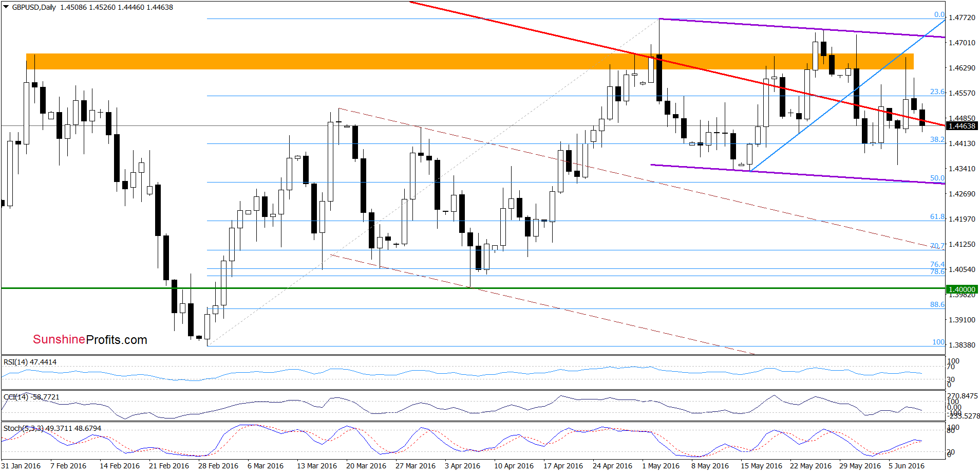Click the 38.2 Fibonacci level label
The height and width of the screenshot is (473, 980).
pos(937,139)
